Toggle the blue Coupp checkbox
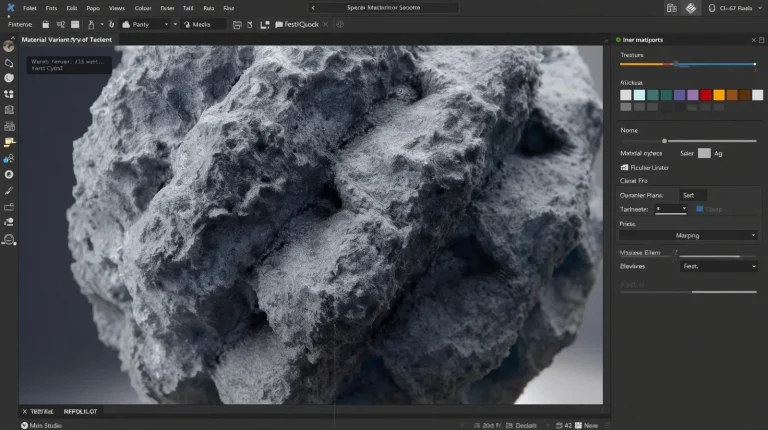Image resolution: width=768 pixels, height=430 pixels. point(699,209)
